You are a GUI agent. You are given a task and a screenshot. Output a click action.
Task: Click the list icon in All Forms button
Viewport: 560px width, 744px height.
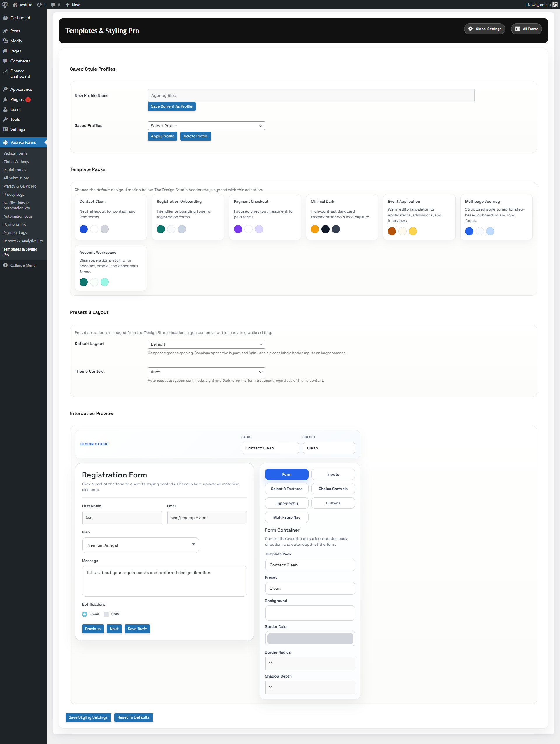518,29
